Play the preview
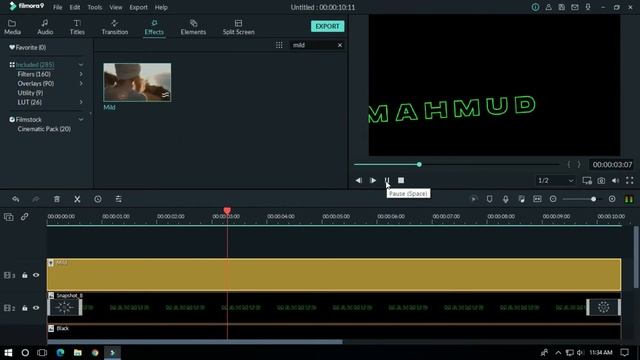The height and width of the screenshot is (360, 640). (373, 180)
